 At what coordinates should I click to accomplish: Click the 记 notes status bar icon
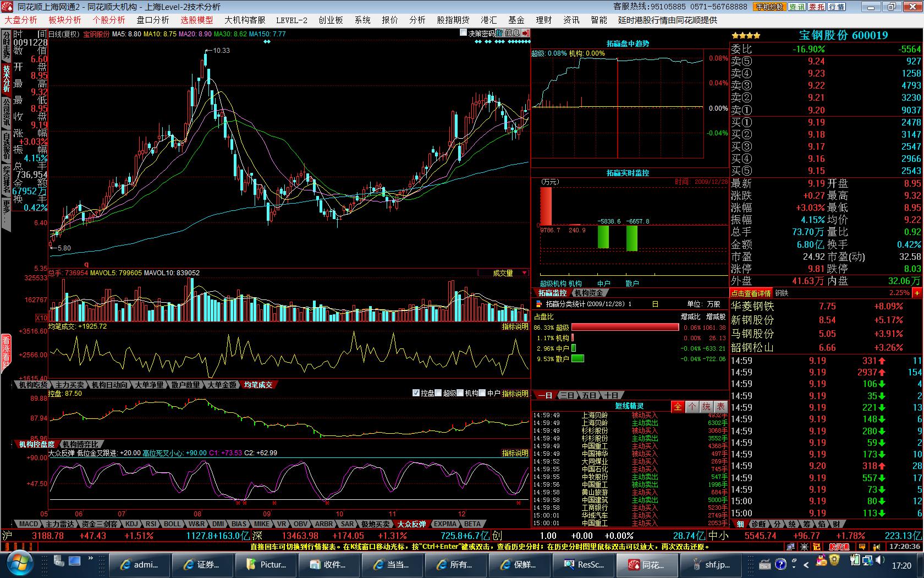pyautogui.click(x=817, y=547)
